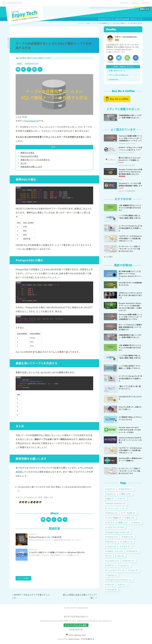Go to next post 新しい技術に出会える熱いイベント

click(80, 596)
